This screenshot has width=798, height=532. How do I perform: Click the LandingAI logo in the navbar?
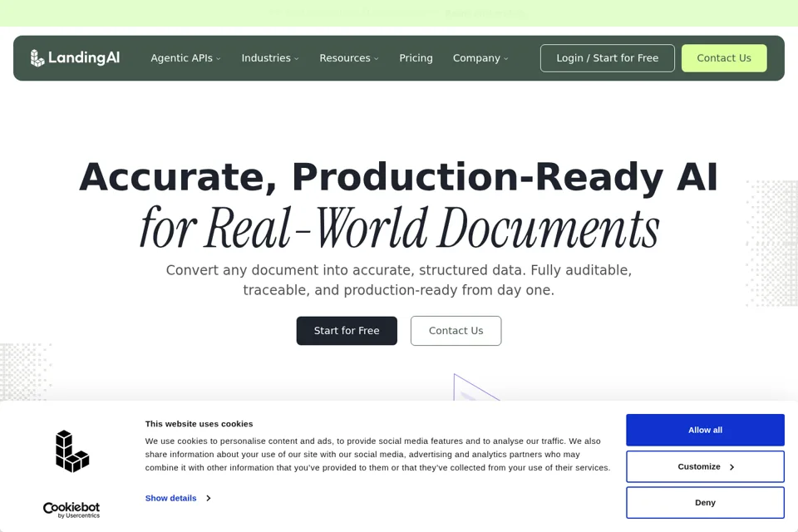tap(75, 58)
